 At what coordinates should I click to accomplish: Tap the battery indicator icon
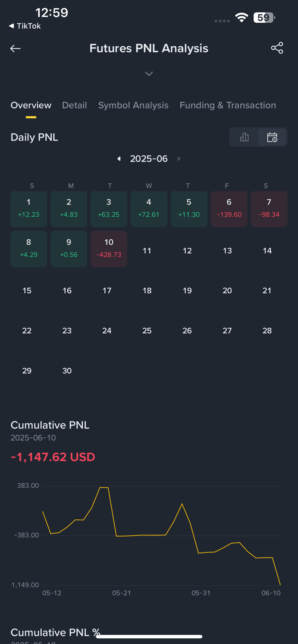pyautogui.click(x=264, y=17)
